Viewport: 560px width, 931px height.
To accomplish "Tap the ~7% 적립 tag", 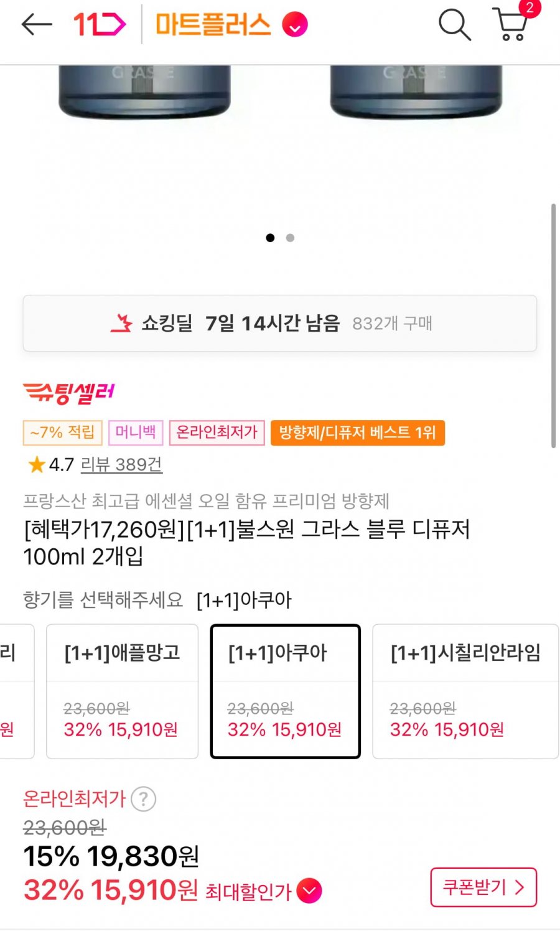I will pyautogui.click(x=62, y=433).
